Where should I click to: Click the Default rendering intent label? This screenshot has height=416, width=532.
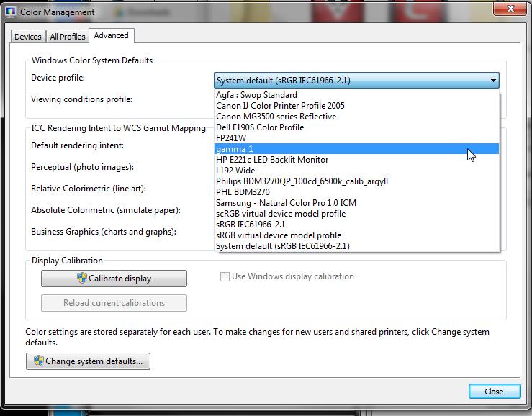[x=77, y=145]
